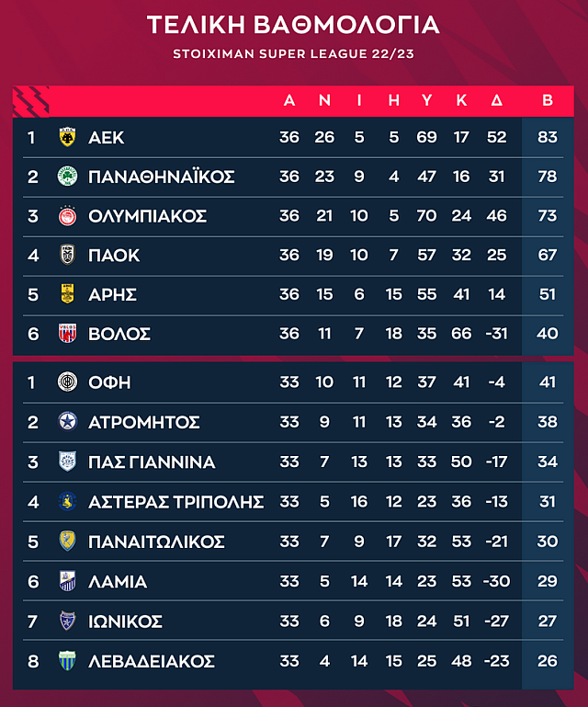
Task: Click the Β points column header
Action: 548,100
